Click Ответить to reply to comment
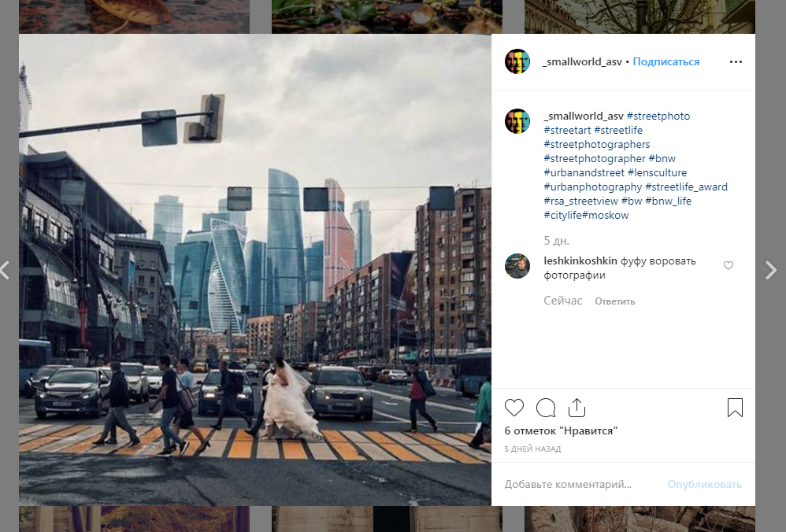This screenshot has width=786, height=532. click(614, 301)
